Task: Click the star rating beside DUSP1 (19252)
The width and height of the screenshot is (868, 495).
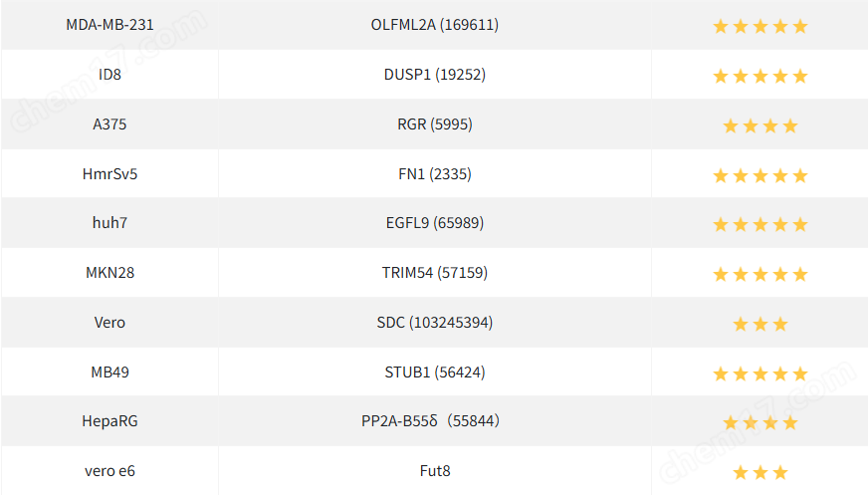Action: (x=759, y=76)
